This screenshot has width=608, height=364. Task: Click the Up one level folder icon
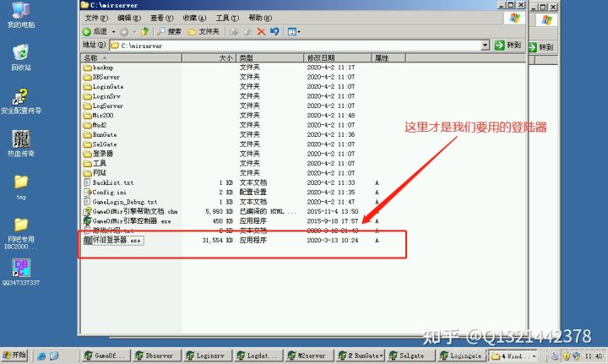(146, 31)
